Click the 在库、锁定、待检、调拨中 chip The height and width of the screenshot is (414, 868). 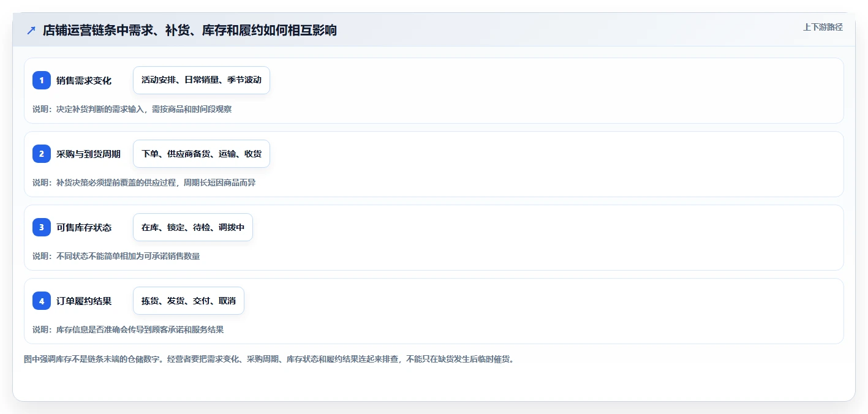click(x=193, y=227)
